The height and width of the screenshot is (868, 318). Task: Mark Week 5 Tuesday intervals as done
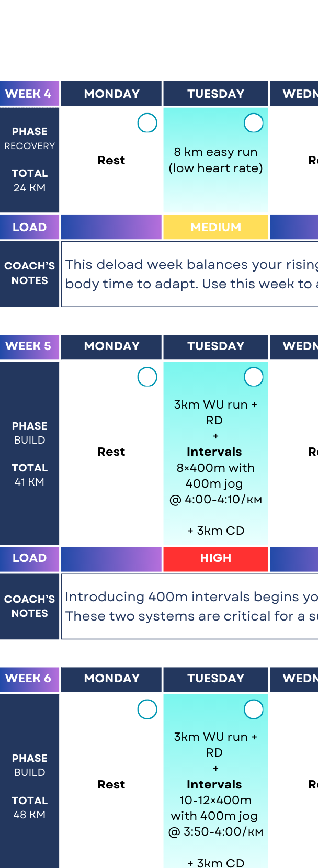tap(254, 377)
